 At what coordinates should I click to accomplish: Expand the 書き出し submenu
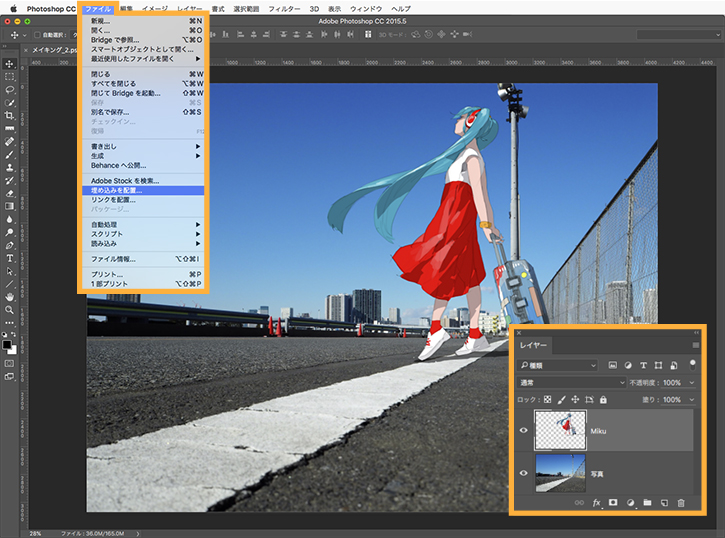(x=143, y=147)
